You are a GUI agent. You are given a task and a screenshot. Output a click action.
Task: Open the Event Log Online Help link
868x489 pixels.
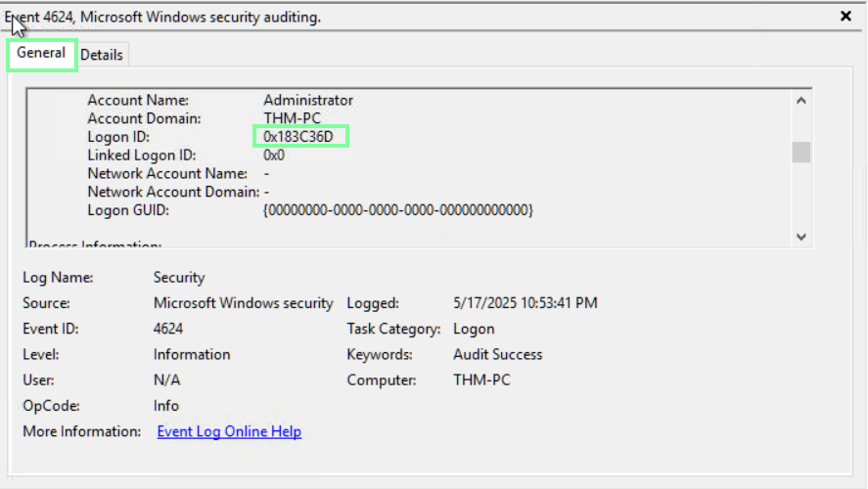point(229,431)
